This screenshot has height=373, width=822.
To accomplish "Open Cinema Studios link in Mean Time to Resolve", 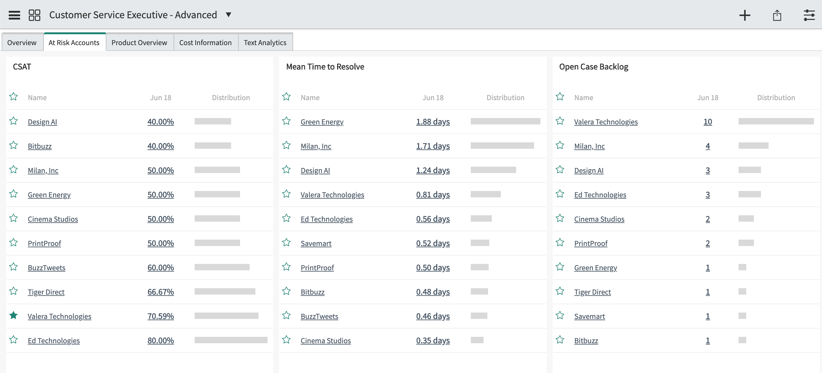I will [x=326, y=341].
